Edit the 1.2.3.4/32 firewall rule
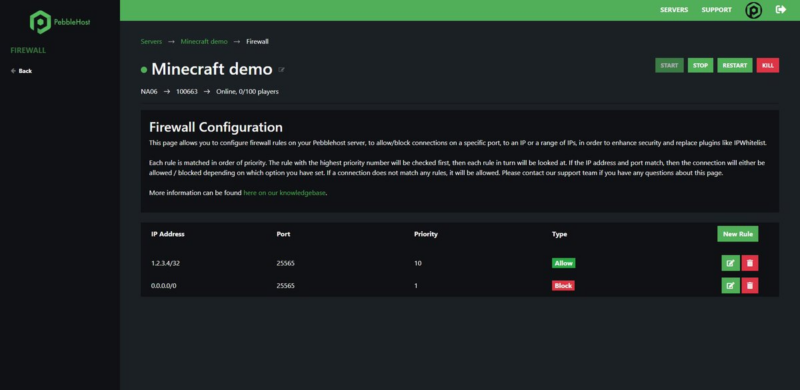The width and height of the screenshot is (800, 390). [x=730, y=263]
